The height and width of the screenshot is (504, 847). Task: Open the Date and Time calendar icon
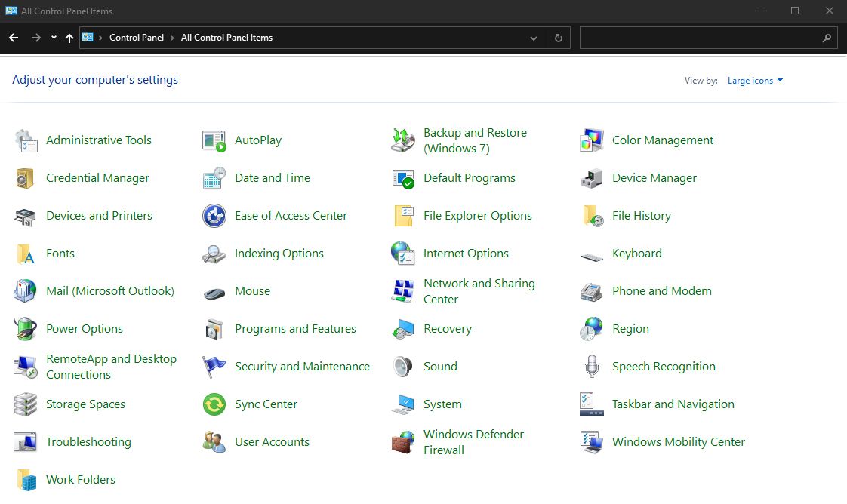tap(214, 178)
